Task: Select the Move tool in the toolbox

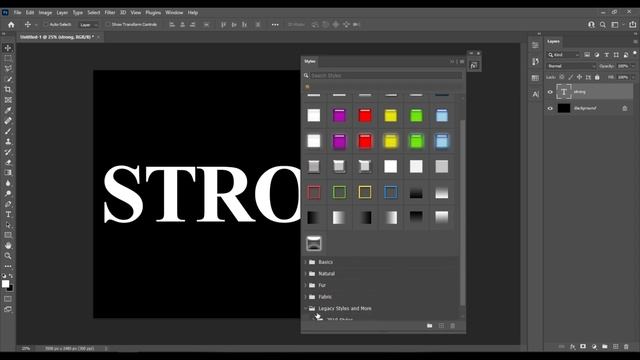Action: pyautogui.click(x=8, y=48)
